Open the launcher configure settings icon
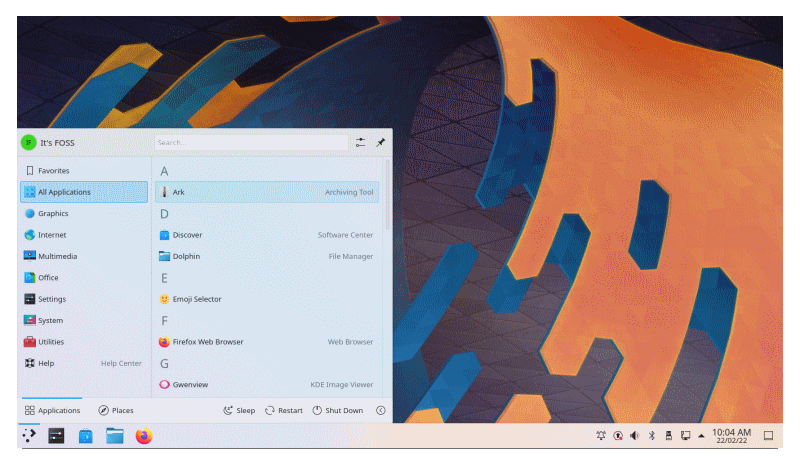 point(360,143)
